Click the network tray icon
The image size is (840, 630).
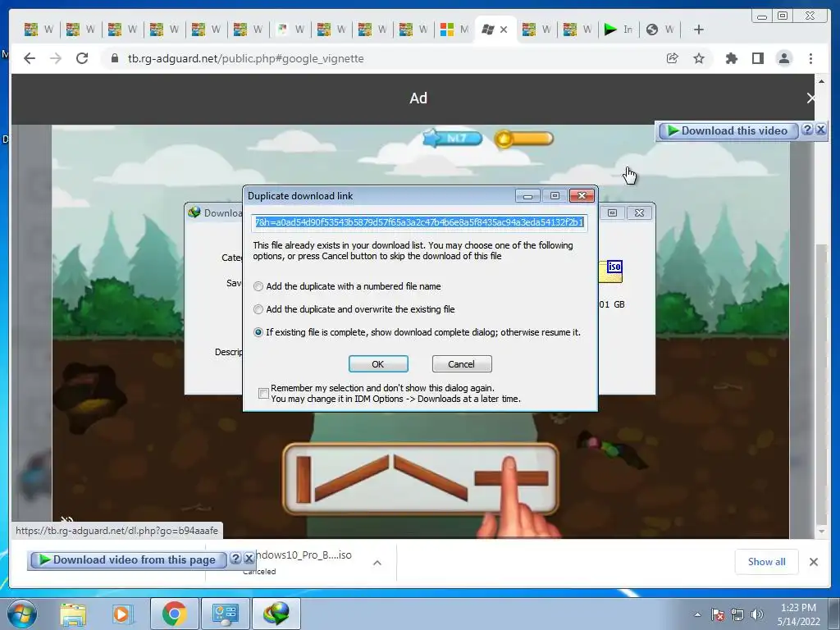(737, 614)
